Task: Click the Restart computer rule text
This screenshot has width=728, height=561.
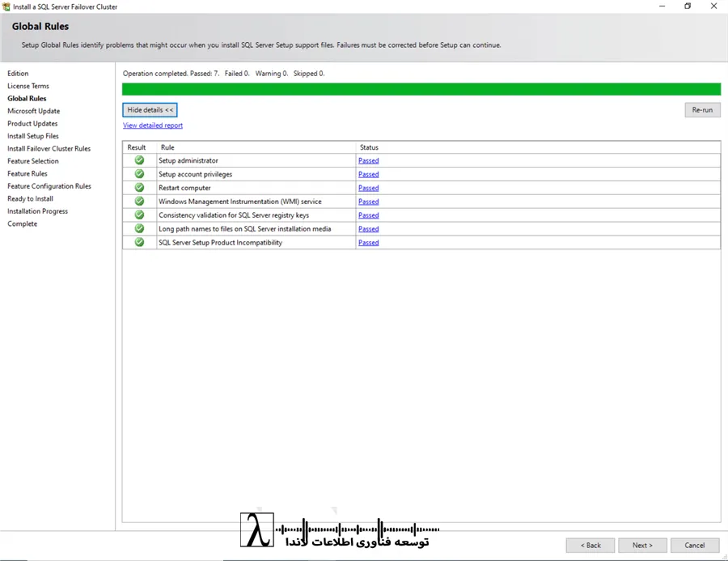Action: tap(184, 188)
